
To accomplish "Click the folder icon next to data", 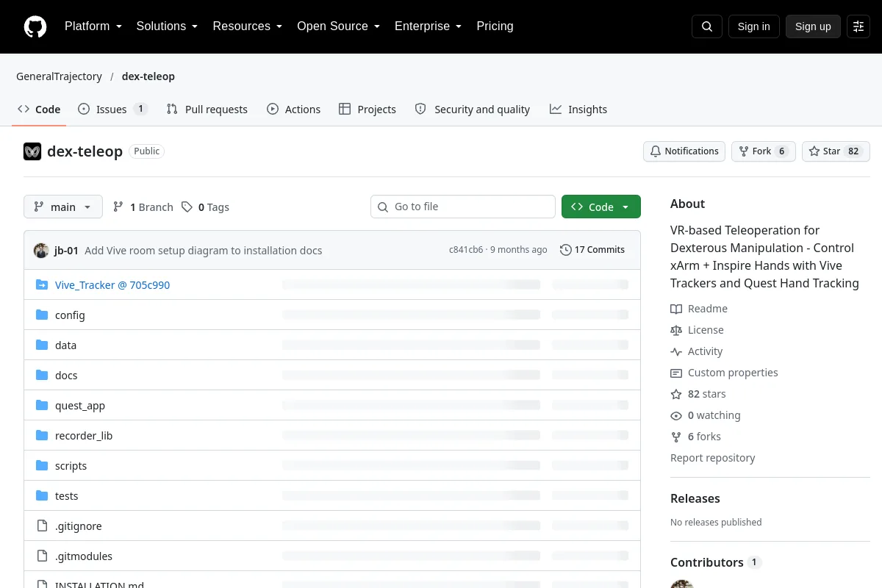I will click(x=42, y=345).
